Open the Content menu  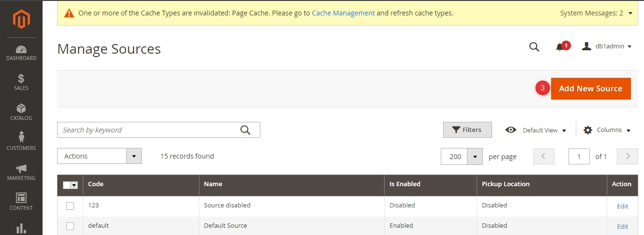pyautogui.click(x=21, y=203)
